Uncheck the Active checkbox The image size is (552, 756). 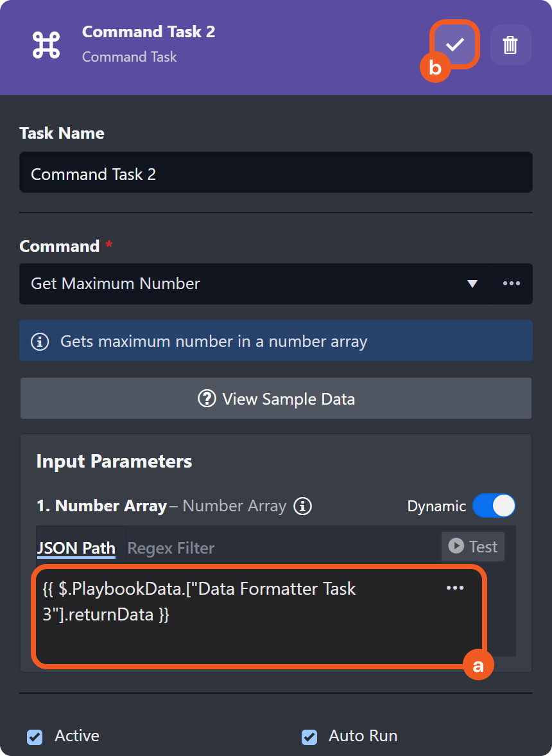[35, 736]
